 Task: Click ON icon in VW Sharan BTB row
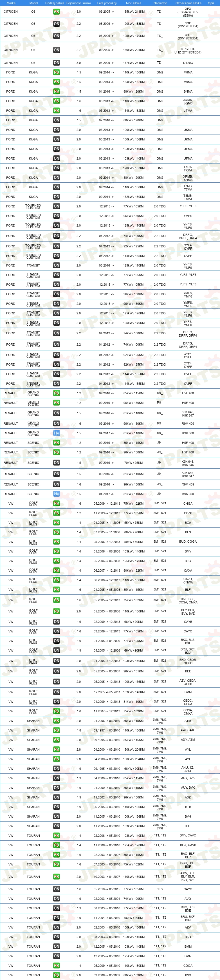tap(56, 807)
